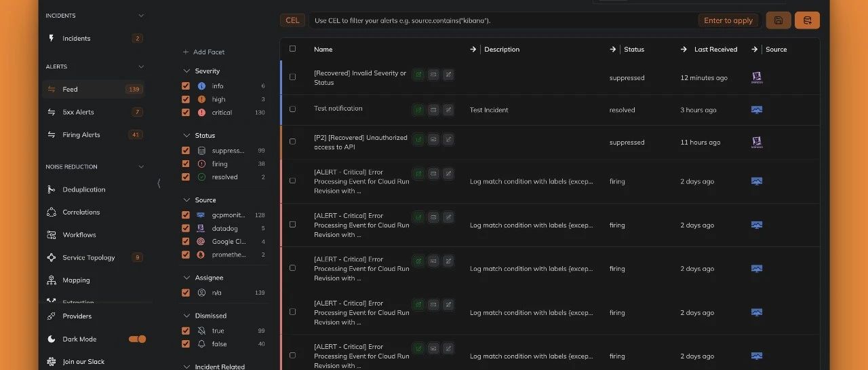Open the Firing Alerts preset
This screenshot has width=868, height=370.
pos(93,134)
